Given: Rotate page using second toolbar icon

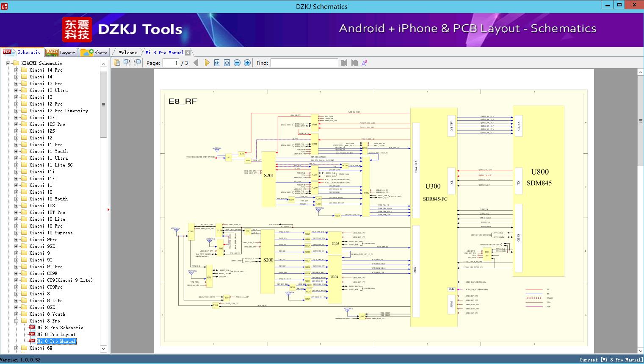Looking at the screenshot, I should (x=127, y=63).
